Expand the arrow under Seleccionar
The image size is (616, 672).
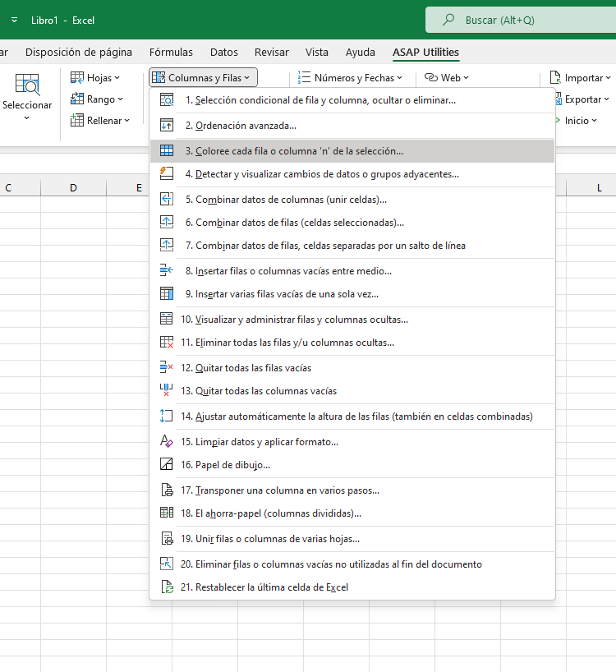tap(26, 117)
